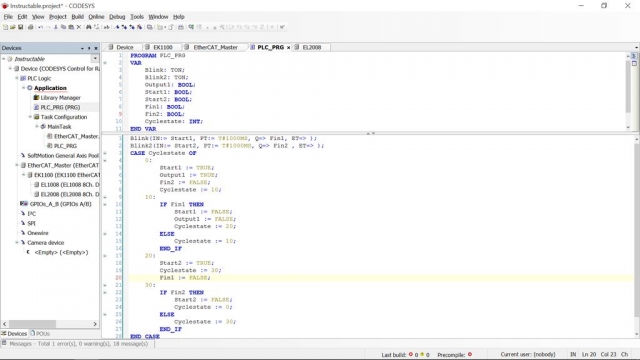Screen dimensions: 640x360
Task: Click the Copy icon in toolbar
Action: tap(63, 27)
